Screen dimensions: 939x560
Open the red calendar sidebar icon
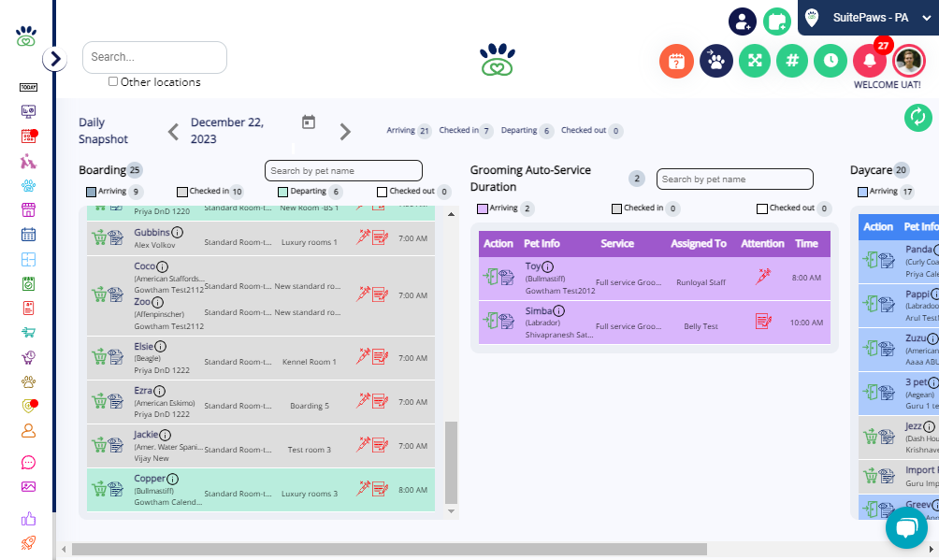29,136
